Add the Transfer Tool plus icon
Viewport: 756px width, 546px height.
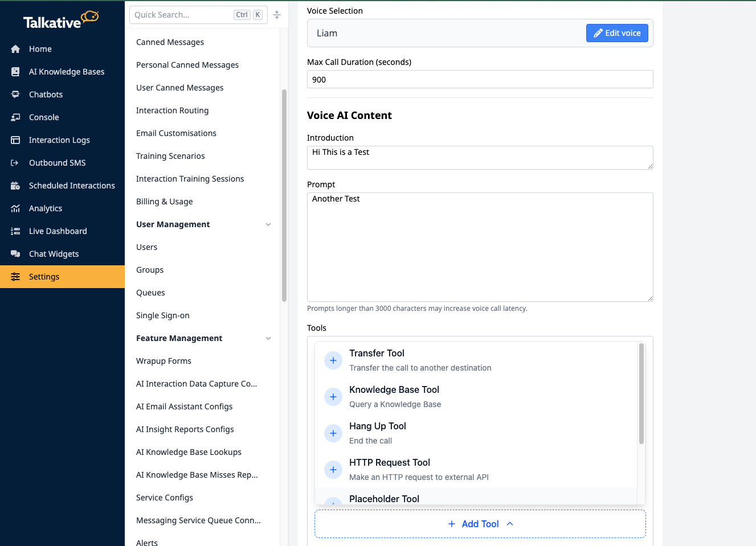tap(333, 360)
